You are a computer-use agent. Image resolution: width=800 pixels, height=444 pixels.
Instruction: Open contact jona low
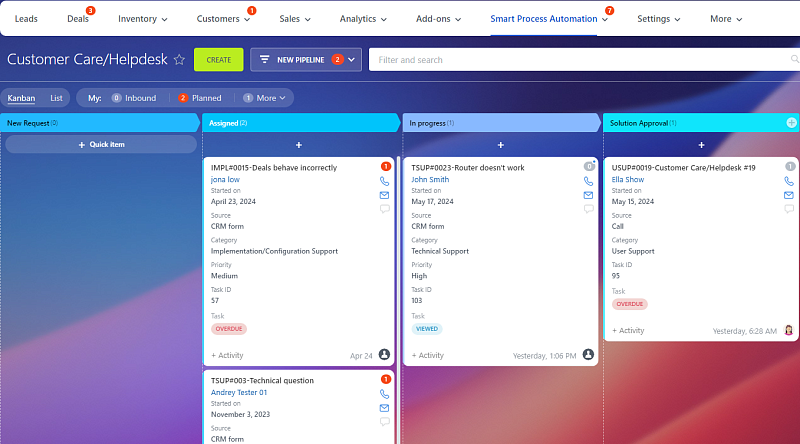pyautogui.click(x=225, y=180)
